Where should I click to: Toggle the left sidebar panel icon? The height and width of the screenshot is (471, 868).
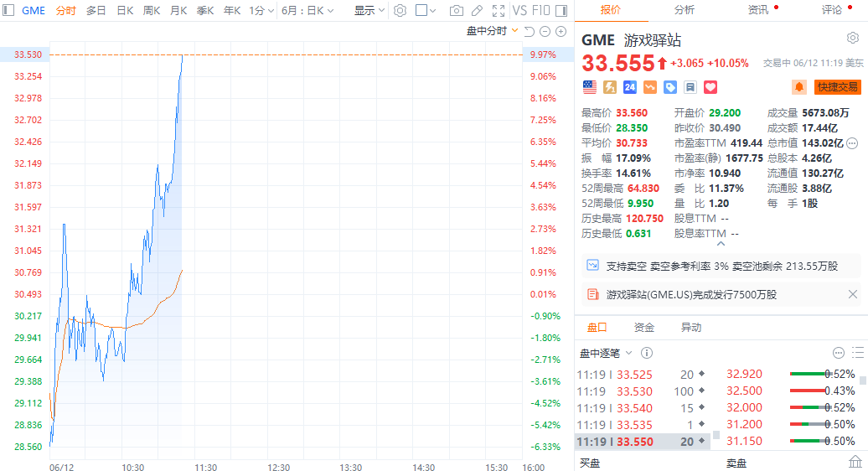(x=8, y=11)
